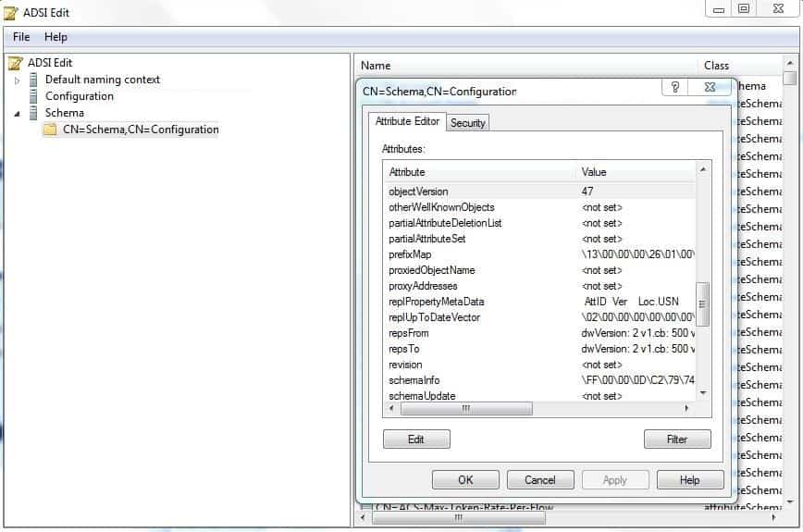Minimize the ADSI Edit window
This screenshot has width=803, height=532.
719,8
